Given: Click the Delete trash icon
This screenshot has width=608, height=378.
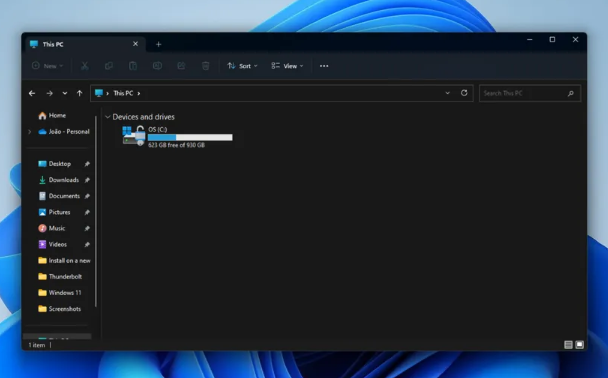Looking at the screenshot, I should 206,66.
